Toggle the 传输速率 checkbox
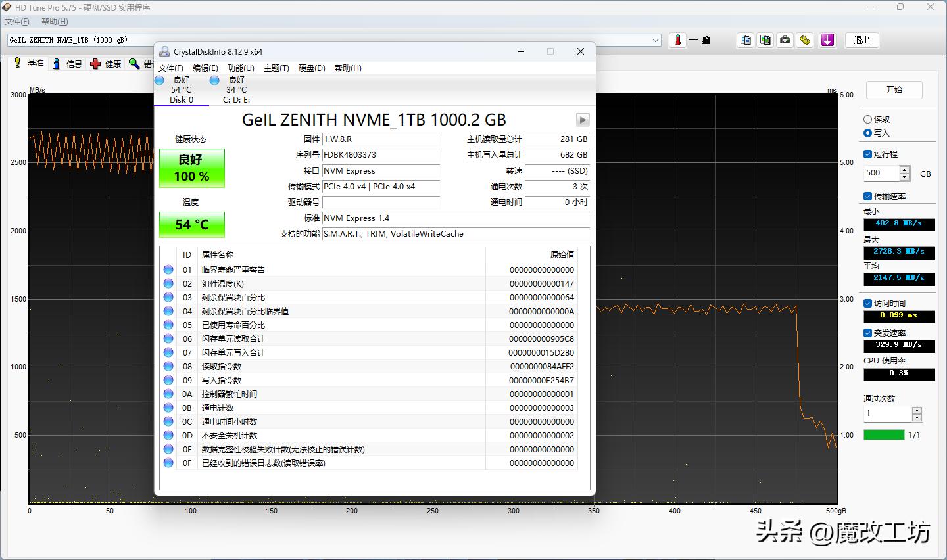Viewport: 947px width, 560px height. click(868, 196)
